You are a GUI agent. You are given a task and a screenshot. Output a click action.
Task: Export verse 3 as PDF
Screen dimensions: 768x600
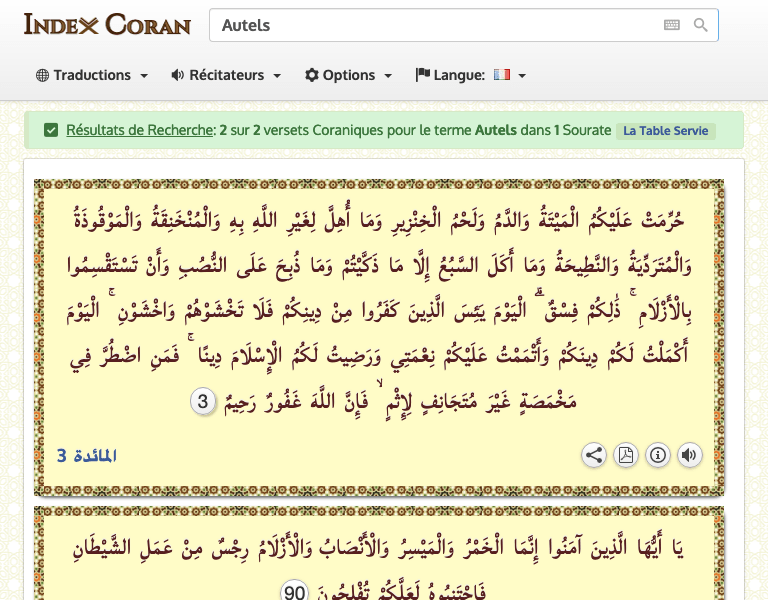[x=625, y=456]
